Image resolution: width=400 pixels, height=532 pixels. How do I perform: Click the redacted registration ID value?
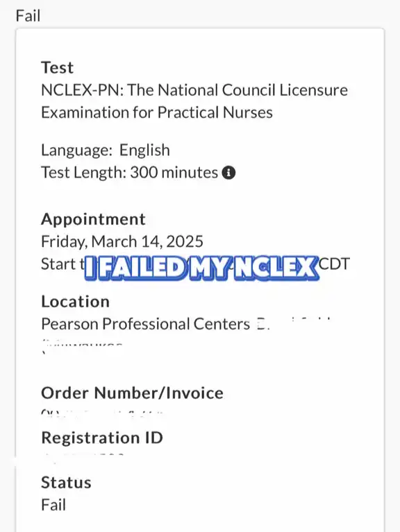[83, 457]
